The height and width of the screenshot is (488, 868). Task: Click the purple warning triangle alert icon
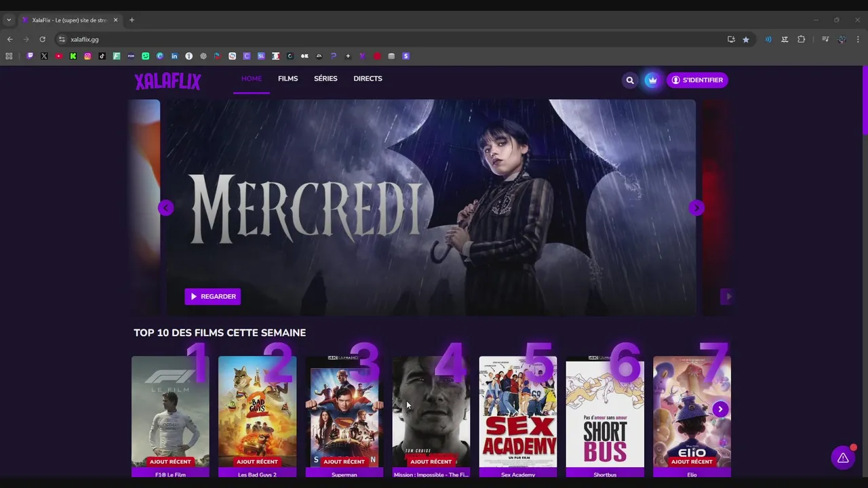(x=843, y=458)
